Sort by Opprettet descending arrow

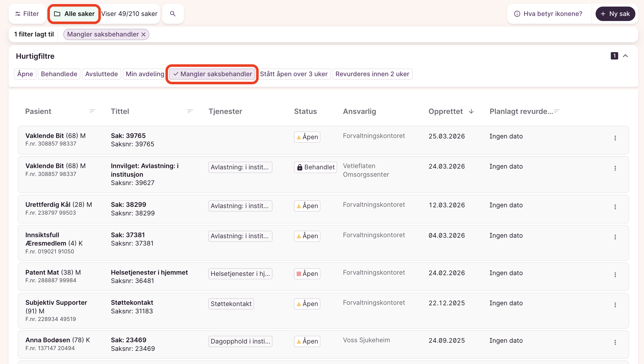point(471,111)
